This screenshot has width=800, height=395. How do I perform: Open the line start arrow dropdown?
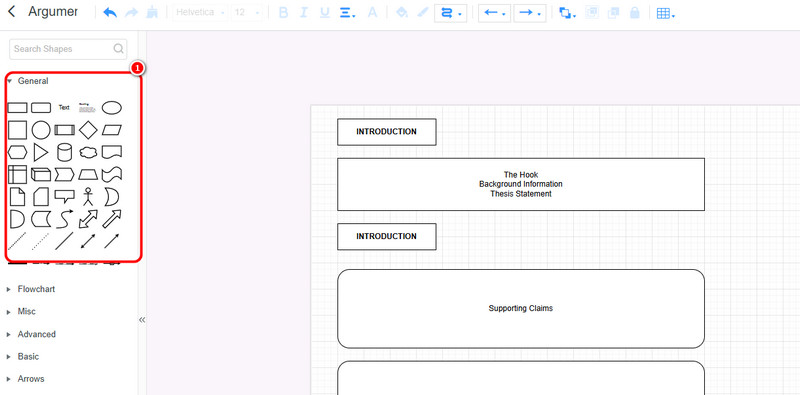494,13
